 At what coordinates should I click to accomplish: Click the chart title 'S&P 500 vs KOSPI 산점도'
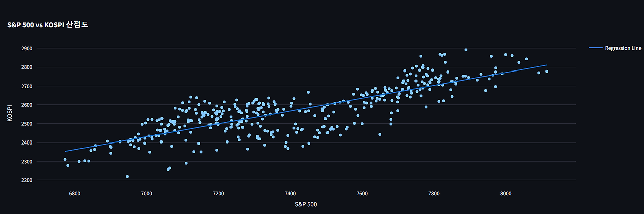(48, 24)
